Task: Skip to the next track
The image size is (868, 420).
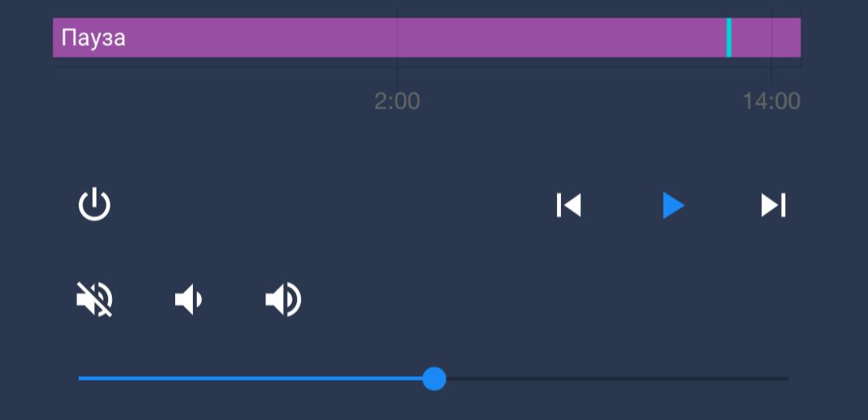Action: pyautogui.click(x=773, y=205)
